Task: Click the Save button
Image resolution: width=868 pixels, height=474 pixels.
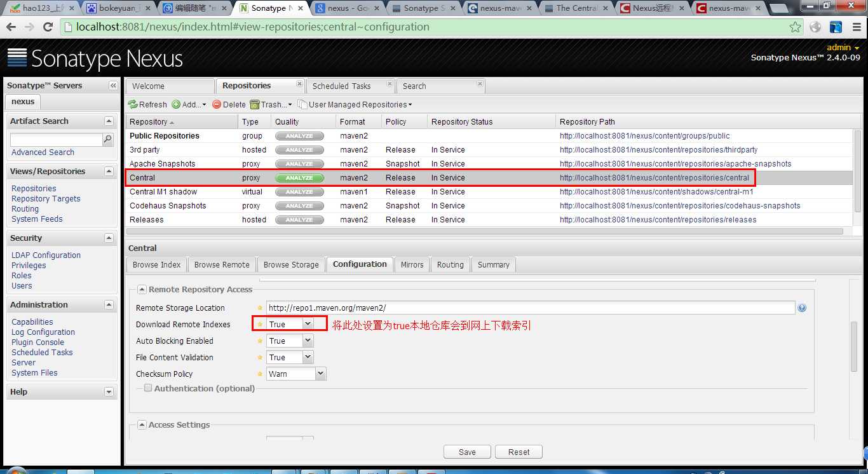Action: click(x=467, y=452)
